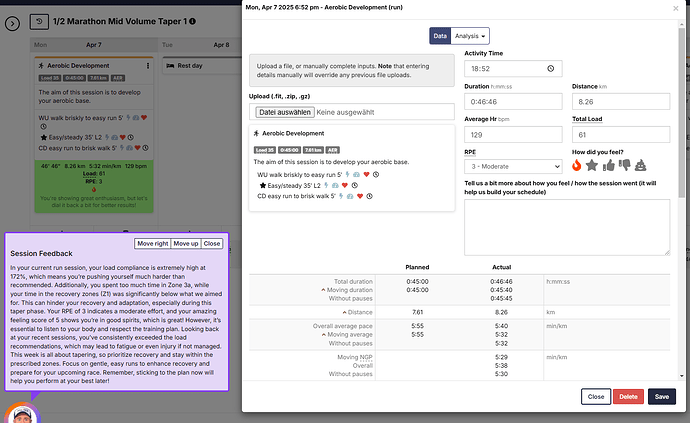Switch to the Data tab

click(440, 36)
